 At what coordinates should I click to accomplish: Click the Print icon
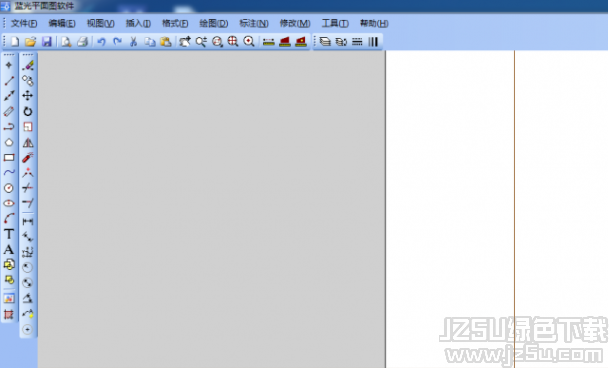coord(82,42)
